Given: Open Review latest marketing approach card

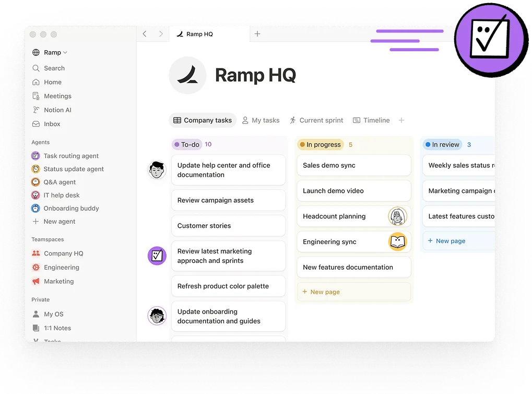Looking at the screenshot, I should click(228, 256).
